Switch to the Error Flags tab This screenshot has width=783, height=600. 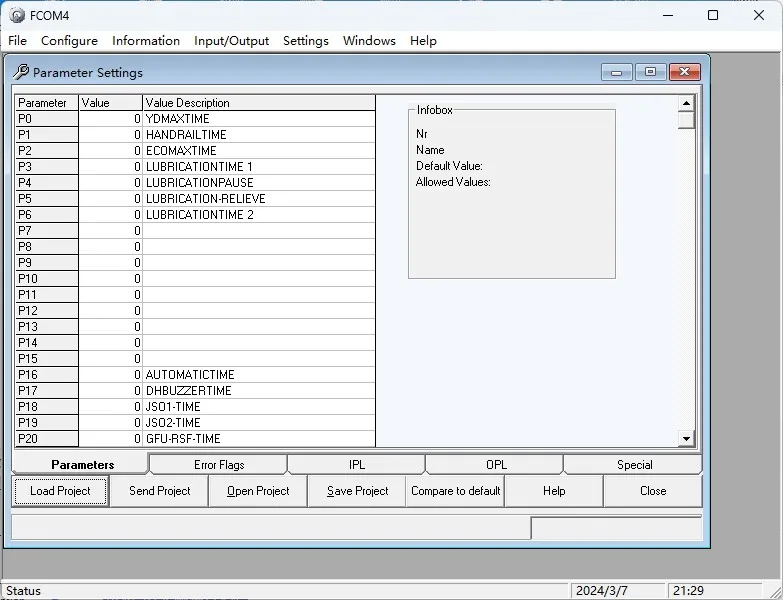[218, 465]
